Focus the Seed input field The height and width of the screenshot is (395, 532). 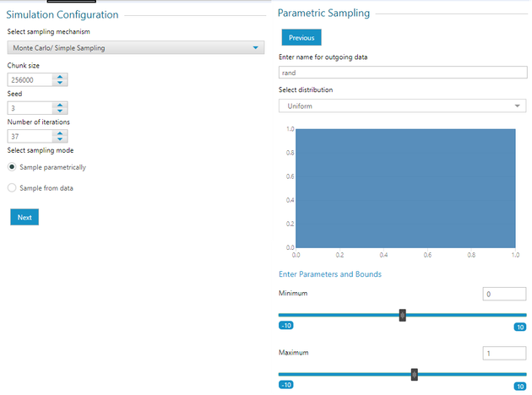(x=30, y=108)
